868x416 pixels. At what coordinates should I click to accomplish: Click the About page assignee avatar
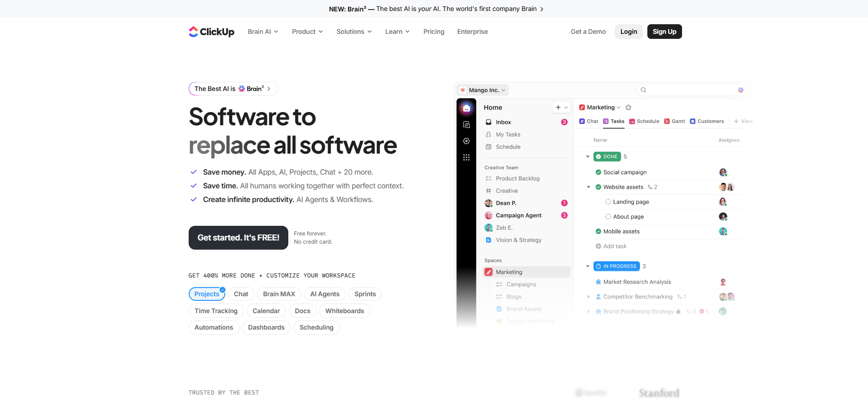pyautogui.click(x=723, y=217)
